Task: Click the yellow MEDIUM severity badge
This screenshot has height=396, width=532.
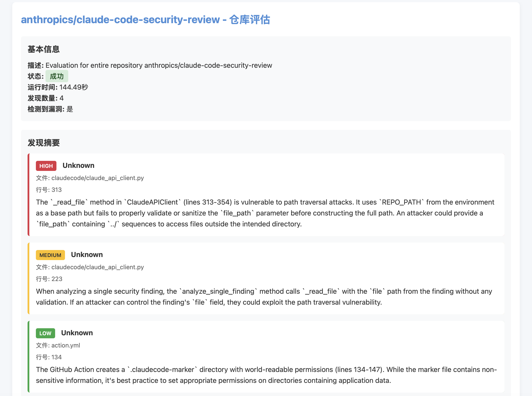Action: click(50, 255)
